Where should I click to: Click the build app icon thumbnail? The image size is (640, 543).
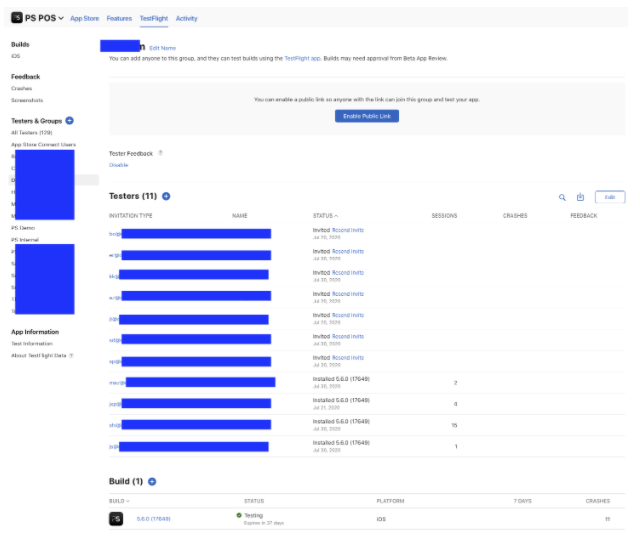point(116,519)
